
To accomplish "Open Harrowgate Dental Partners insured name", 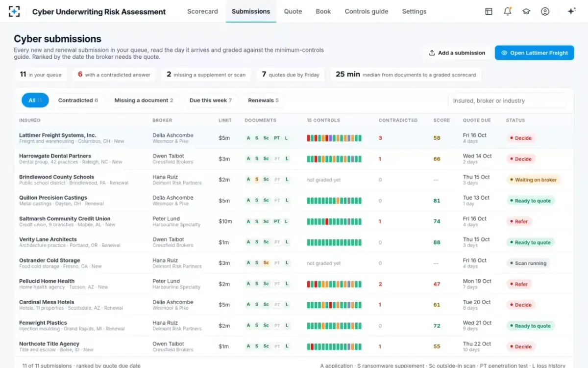I will (55, 156).
